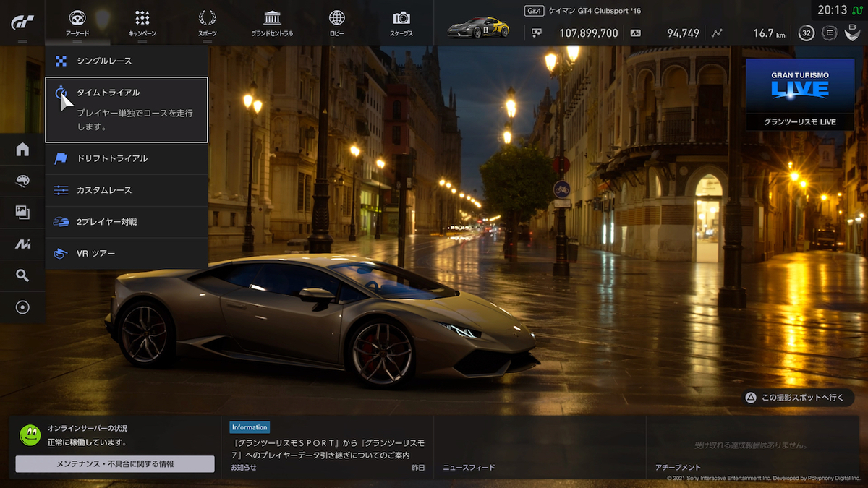The image size is (868, 488).
Task: Open the photo gallery sidebar icon
Action: tap(22, 213)
